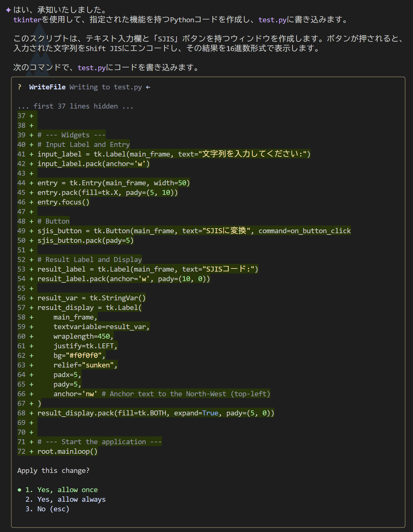Click line 72 root.mainloop()
The height and width of the screenshot is (532, 413).
point(67,451)
